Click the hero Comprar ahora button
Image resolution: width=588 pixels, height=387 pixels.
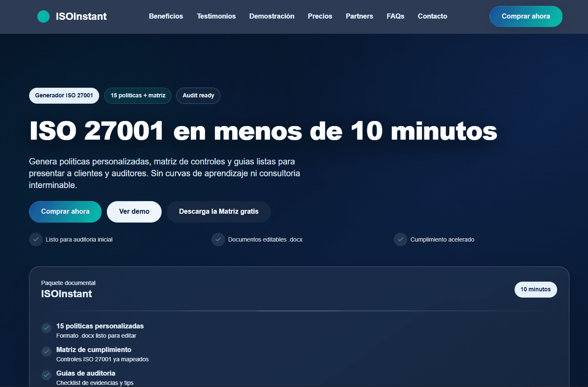65,212
